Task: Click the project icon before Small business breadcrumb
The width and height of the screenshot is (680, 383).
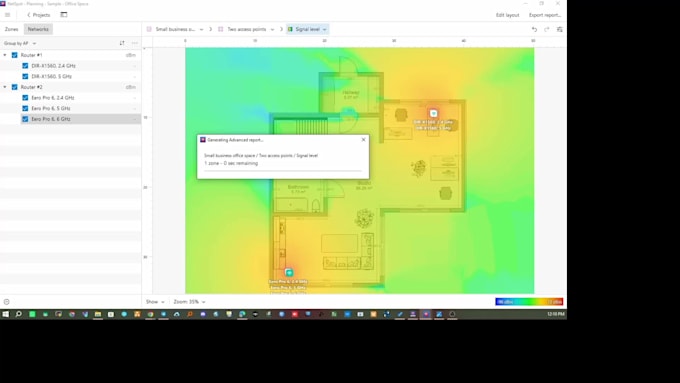Action: (x=149, y=29)
